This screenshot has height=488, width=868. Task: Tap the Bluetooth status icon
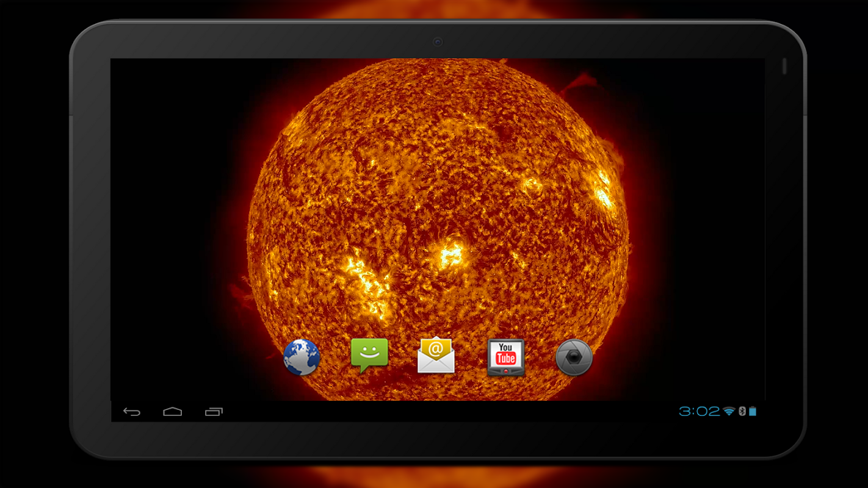(x=742, y=412)
